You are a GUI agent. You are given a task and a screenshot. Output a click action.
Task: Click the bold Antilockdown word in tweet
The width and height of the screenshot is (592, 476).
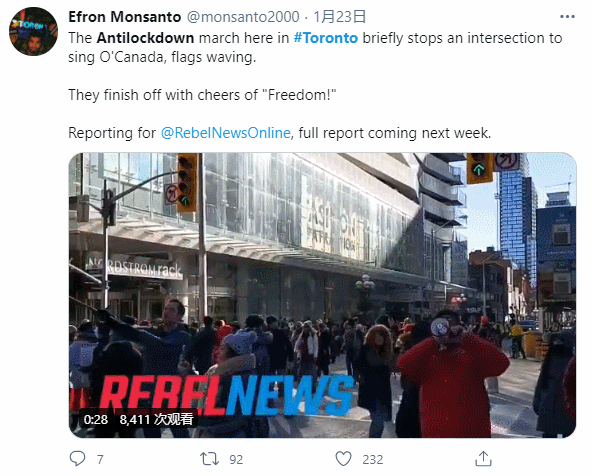[x=145, y=38]
